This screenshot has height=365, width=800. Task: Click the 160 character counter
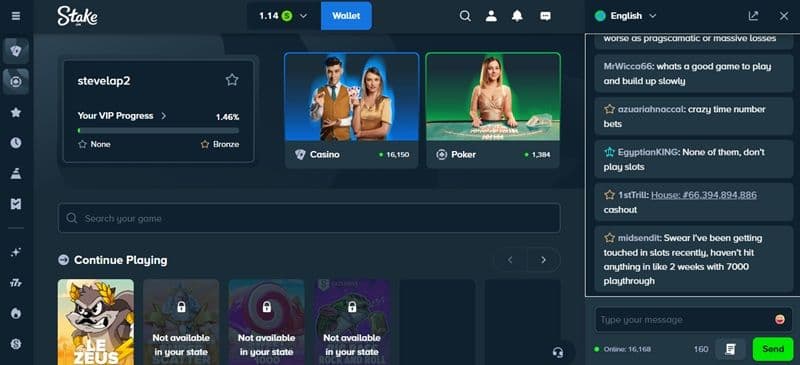701,349
